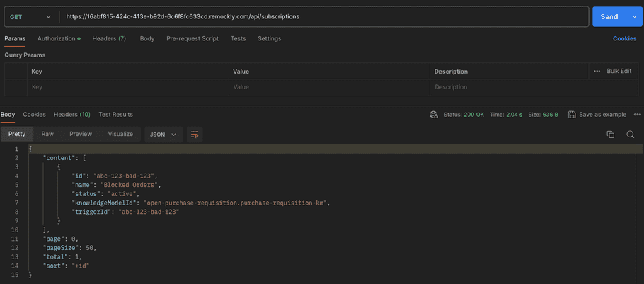The width and height of the screenshot is (644, 284).
Task: Copy response body with copy icon
Action: (610, 134)
